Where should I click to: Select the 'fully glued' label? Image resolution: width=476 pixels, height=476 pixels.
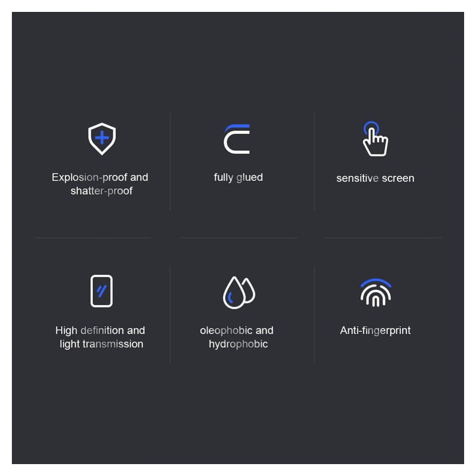pyautogui.click(x=239, y=177)
